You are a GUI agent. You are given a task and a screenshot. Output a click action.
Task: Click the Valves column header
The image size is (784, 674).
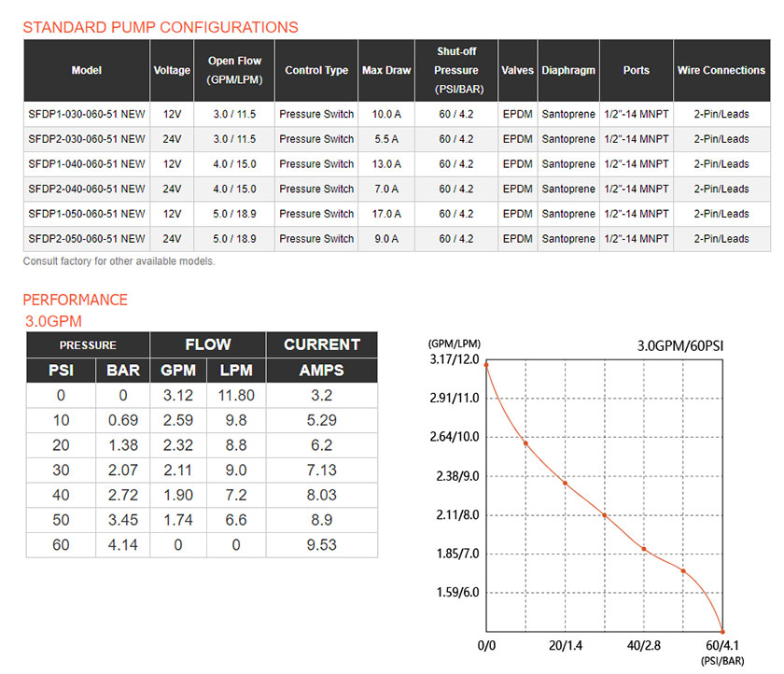[x=517, y=71]
